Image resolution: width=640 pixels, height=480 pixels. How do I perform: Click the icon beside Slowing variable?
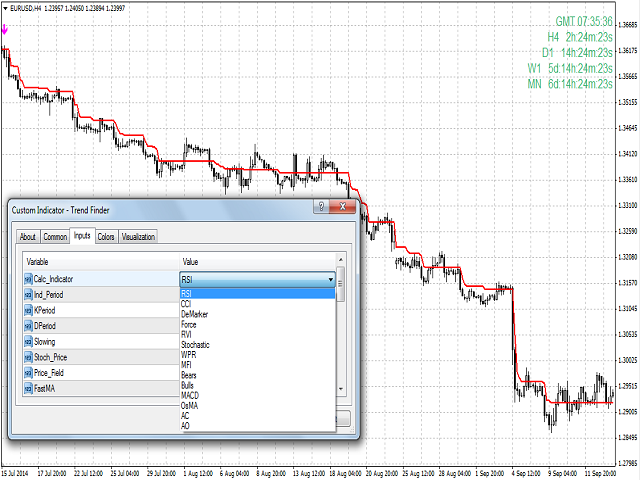pos(27,341)
